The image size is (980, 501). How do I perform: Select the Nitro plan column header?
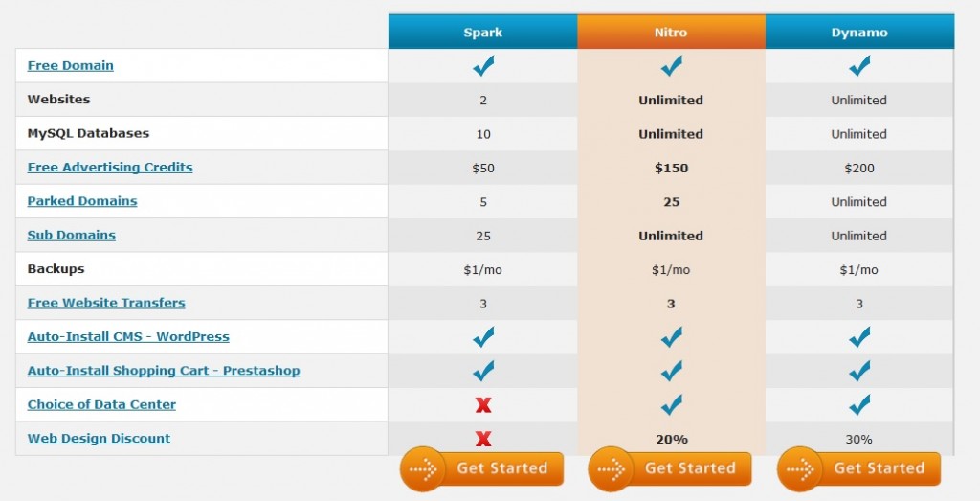pyautogui.click(x=671, y=33)
